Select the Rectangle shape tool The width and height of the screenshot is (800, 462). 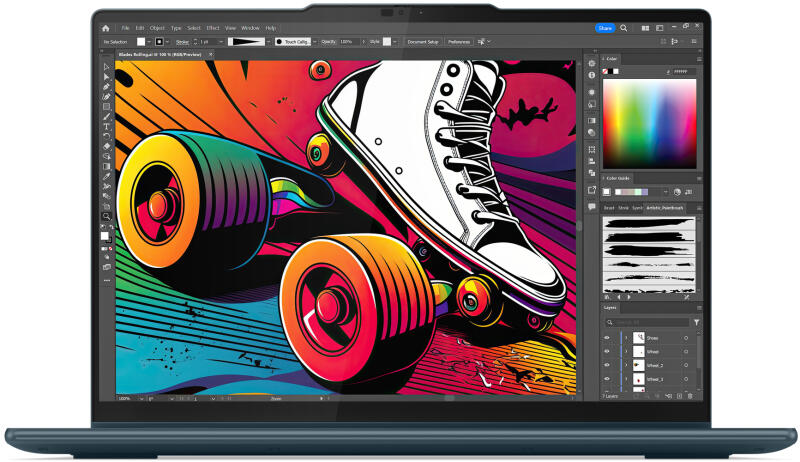pos(107,106)
